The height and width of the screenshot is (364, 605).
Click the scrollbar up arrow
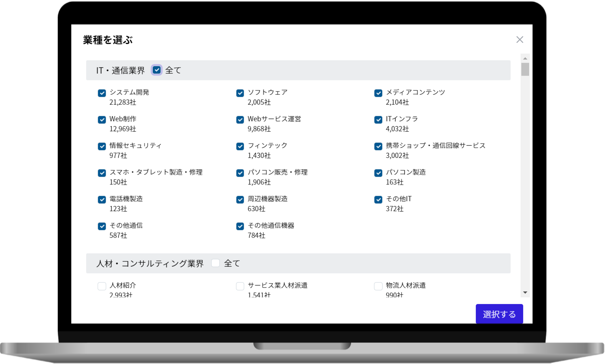[525, 58]
